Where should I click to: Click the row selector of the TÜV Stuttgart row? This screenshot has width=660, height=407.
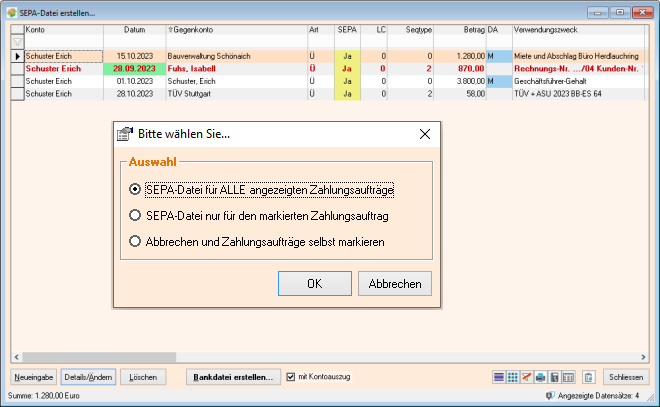click(18, 94)
